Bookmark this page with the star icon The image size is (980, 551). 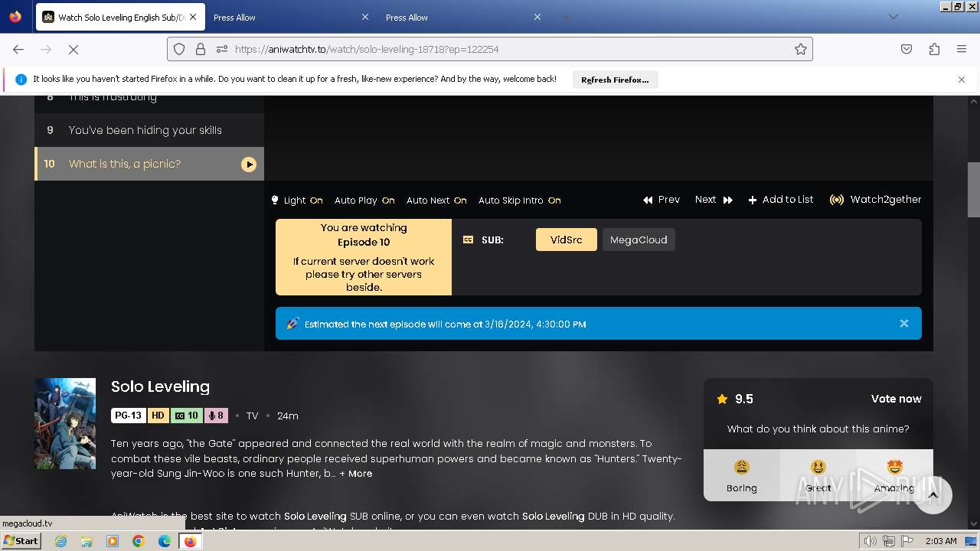(x=801, y=49)
